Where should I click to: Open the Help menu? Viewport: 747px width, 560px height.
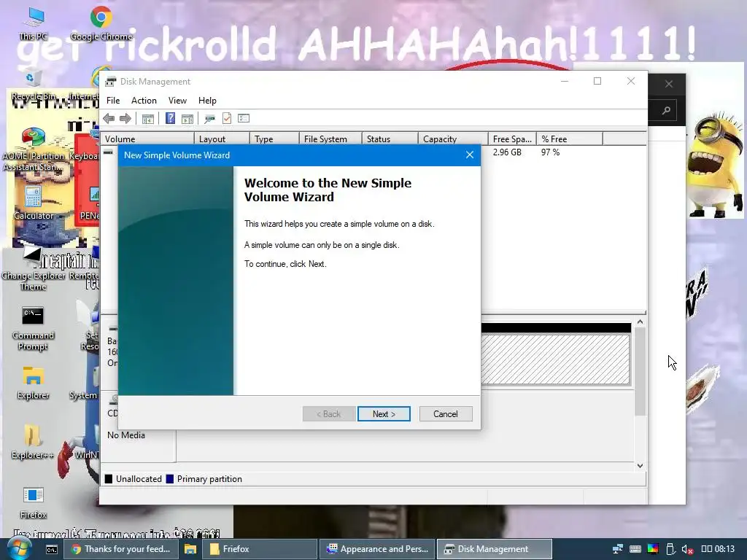point(207,101)
